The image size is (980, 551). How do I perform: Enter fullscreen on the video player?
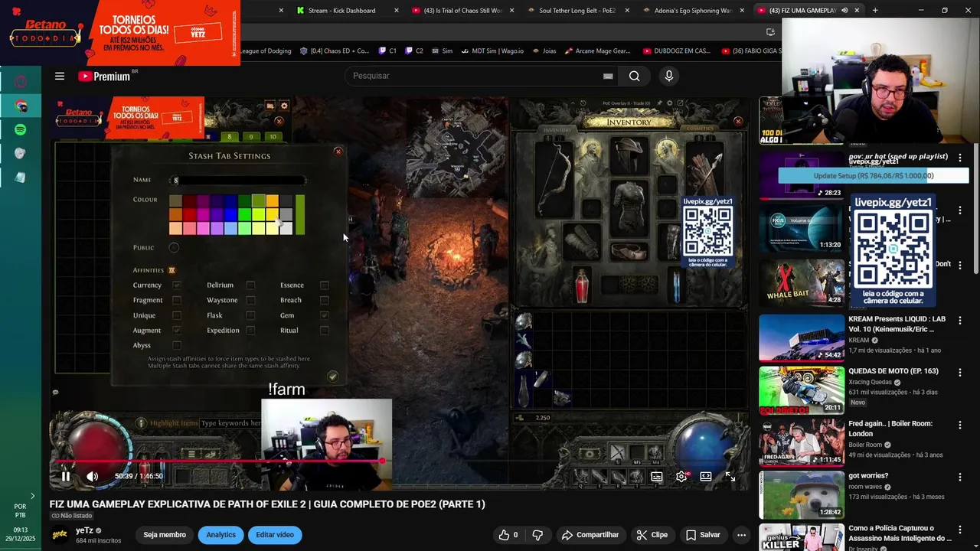(x=730, y=476)
